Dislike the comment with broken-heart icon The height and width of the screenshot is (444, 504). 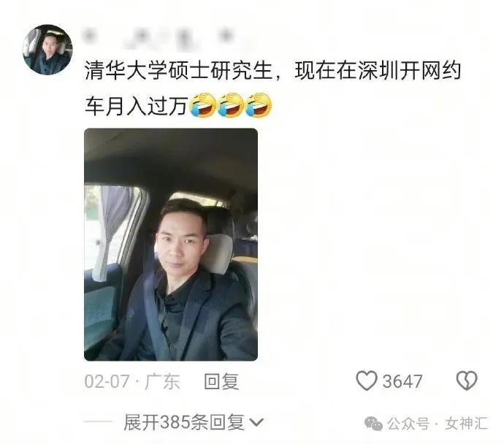point(467,380)
